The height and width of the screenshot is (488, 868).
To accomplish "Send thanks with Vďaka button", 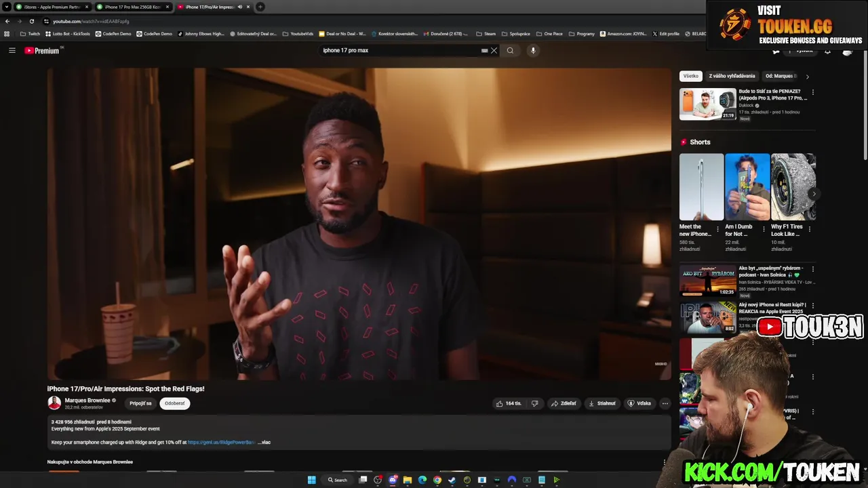I will click(x=639, y=403).
